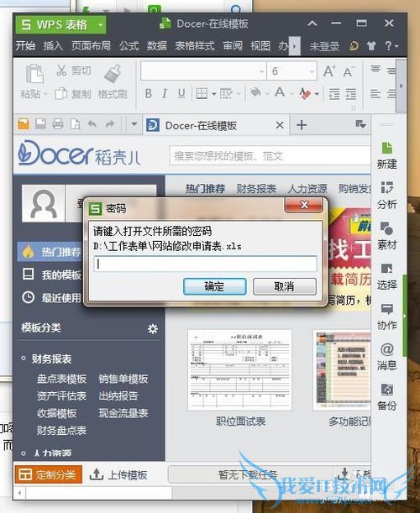The image size is (420, 513).
Task: Click the 定制分类 button
Action: point(49,474)
